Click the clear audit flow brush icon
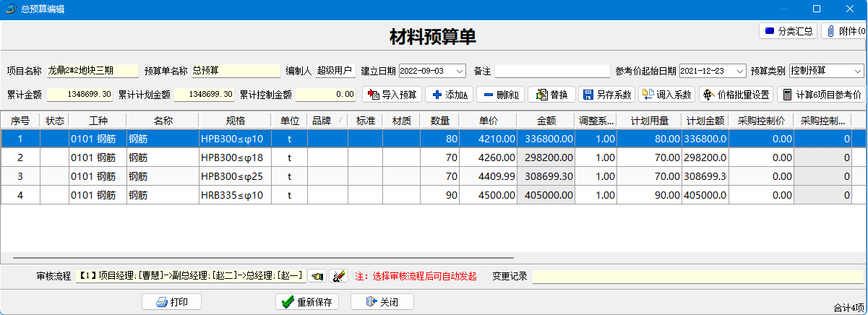This screenshot has width=868, height=315. pos(338,276)
